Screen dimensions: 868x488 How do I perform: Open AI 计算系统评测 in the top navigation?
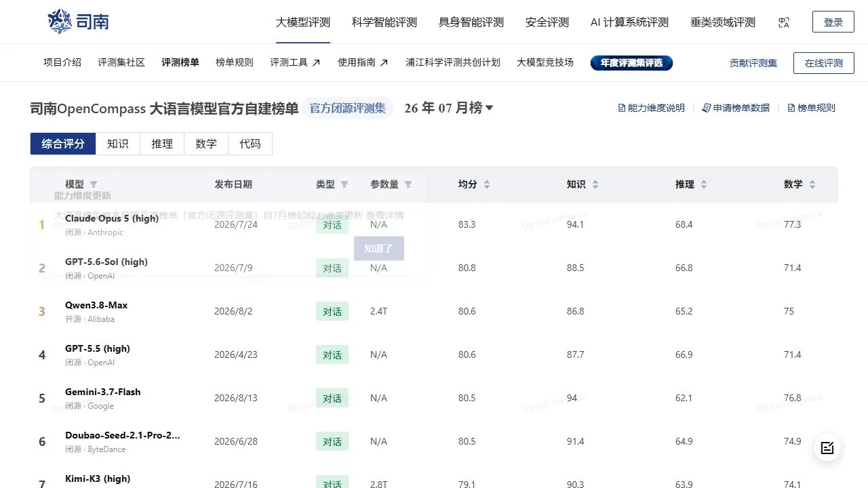pyautogui.click(x=629, y=22)
